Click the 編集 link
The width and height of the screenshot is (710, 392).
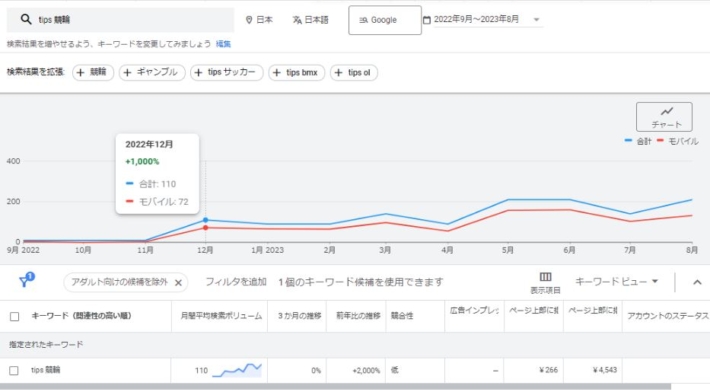click(x=223, y=44)
